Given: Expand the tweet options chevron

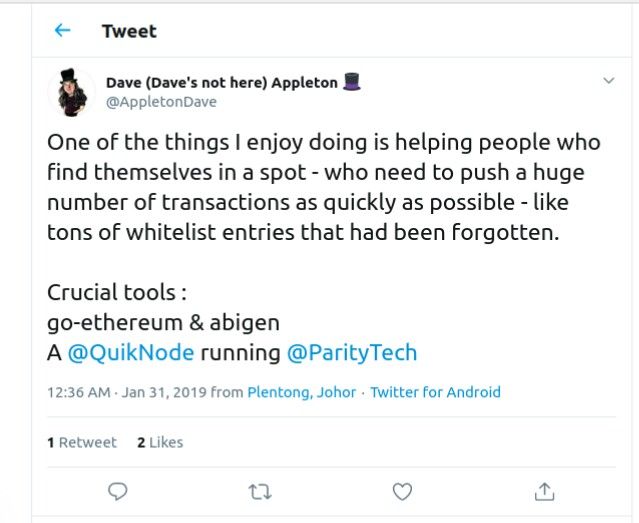Looking at the screenshot, I should [x=609, y=80].
